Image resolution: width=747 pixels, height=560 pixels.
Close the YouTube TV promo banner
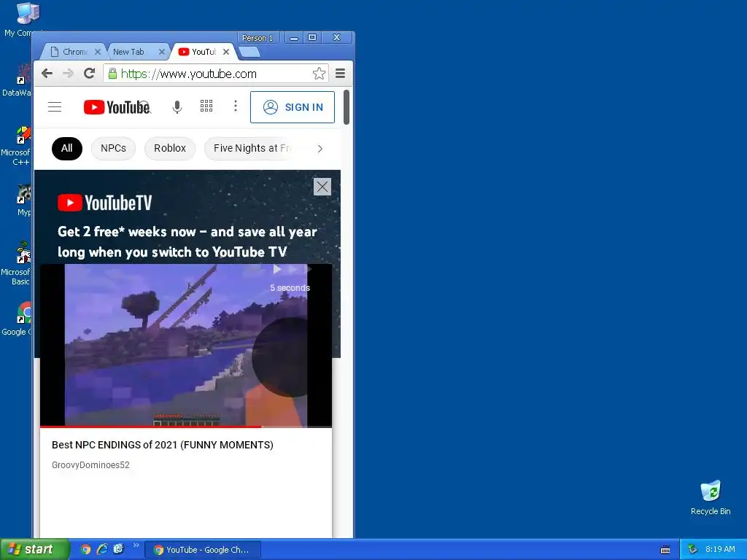[x=322, y=187]
